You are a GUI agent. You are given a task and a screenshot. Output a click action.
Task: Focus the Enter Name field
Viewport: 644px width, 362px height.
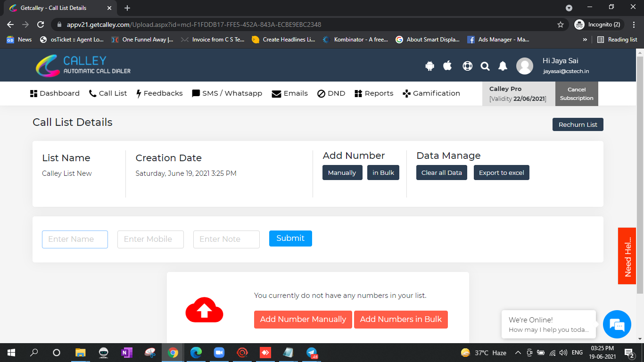point(75,239)
